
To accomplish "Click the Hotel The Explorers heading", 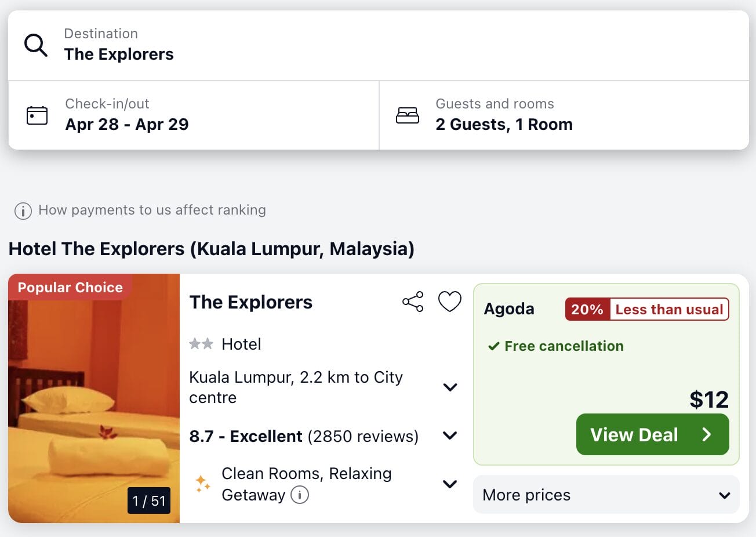I will point(211,249).
